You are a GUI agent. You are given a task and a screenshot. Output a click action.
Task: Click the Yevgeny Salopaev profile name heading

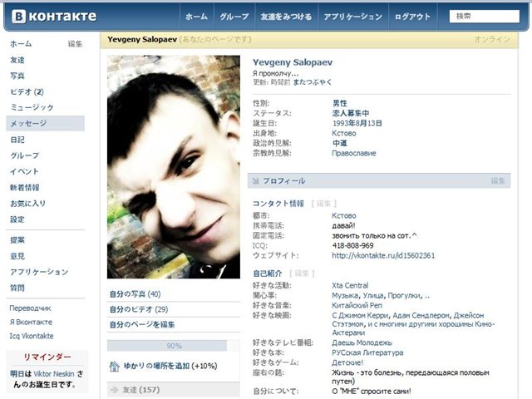coord(293,62)
